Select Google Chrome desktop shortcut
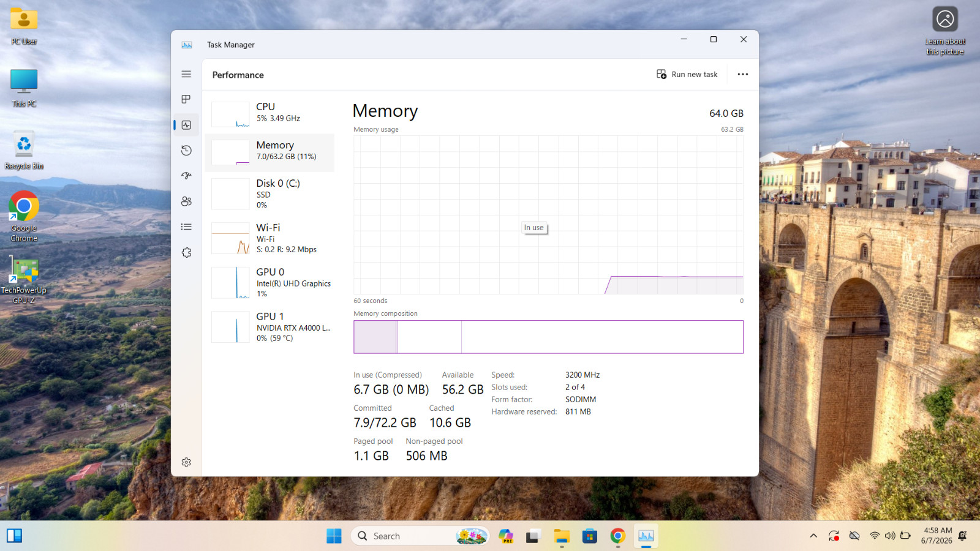This screenshot has height=551, width=980. point(24,216)
